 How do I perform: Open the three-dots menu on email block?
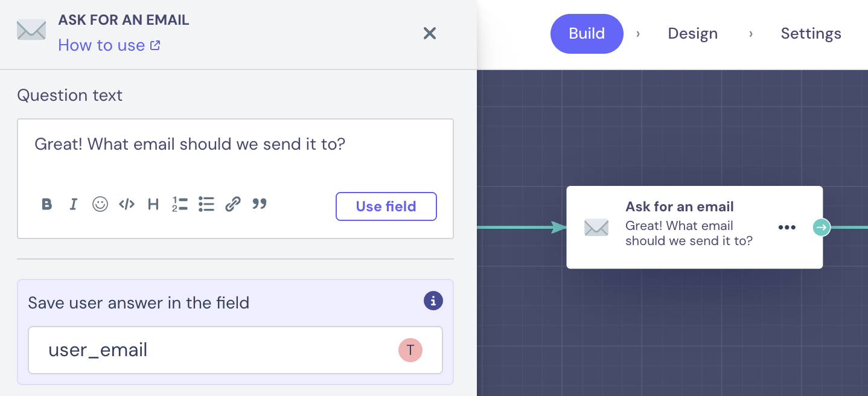coord(787,228)
